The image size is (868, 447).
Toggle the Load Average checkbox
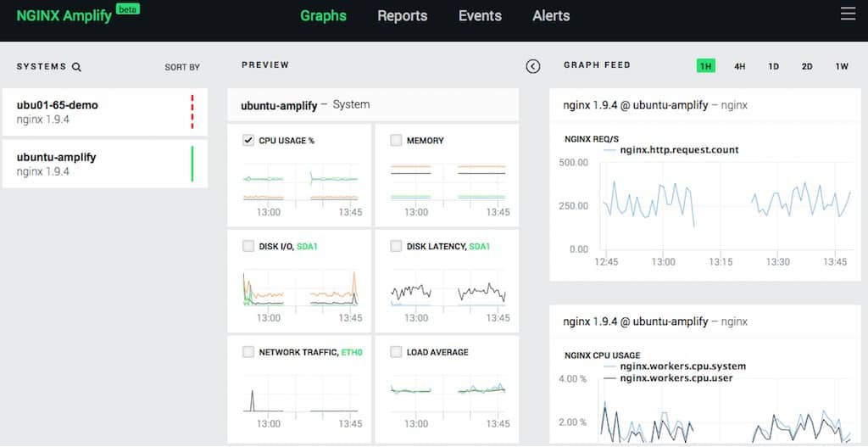(x=396, y=352)
